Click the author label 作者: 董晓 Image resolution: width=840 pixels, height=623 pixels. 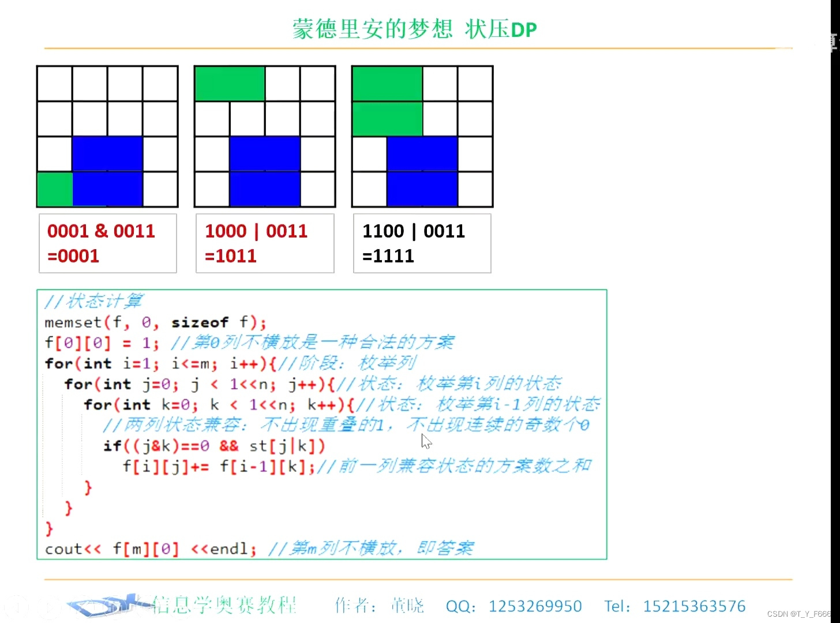(x=380, y=606)
